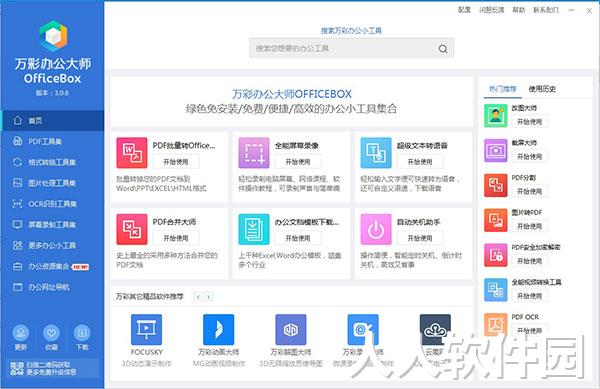Viewport: 600px width, 389px height.
Task: Focus the office tool search field
Action: pos(352,48)
